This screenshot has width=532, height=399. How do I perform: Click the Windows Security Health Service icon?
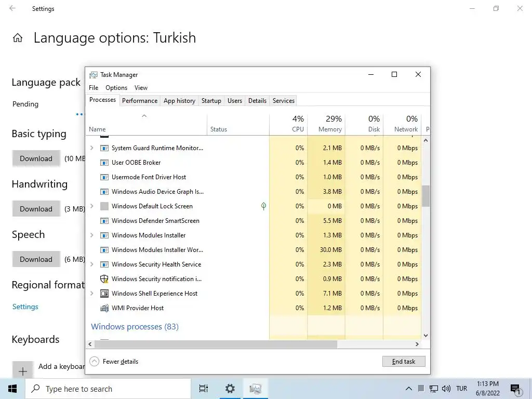pos(104,264)
